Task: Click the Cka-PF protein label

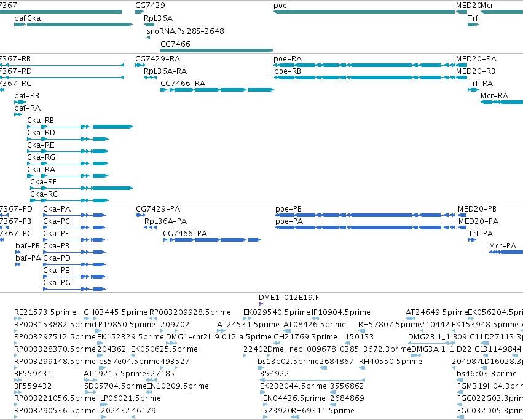Action: [56, 234]
